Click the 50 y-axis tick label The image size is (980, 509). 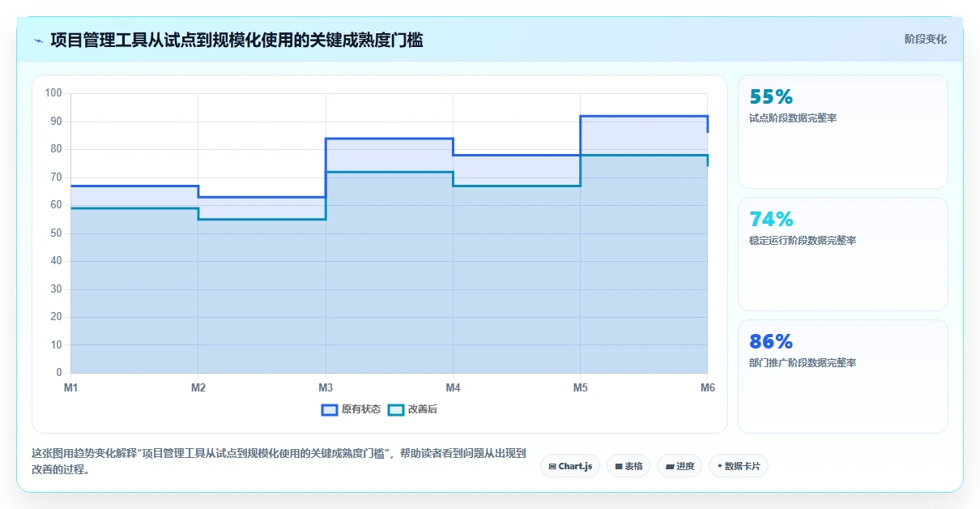56,233
